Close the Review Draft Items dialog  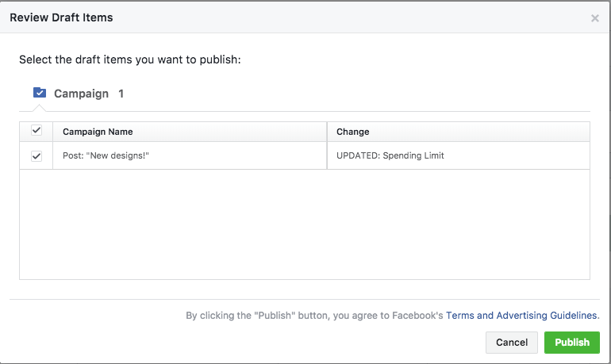coord(594,18)
